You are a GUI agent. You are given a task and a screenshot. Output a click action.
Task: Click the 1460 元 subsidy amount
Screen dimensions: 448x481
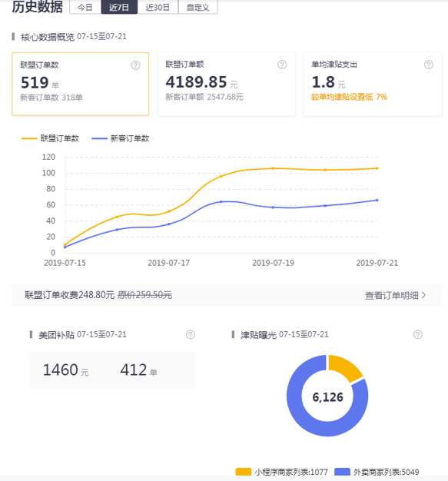tap(65, 370)
